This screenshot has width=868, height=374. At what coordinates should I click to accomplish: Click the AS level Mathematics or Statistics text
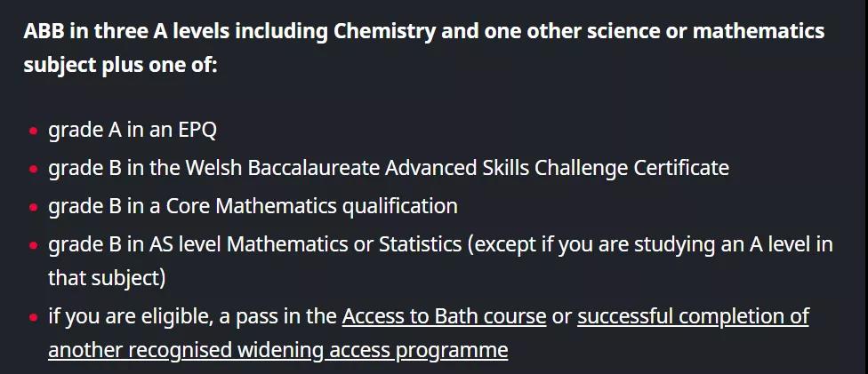coord(305,244)
